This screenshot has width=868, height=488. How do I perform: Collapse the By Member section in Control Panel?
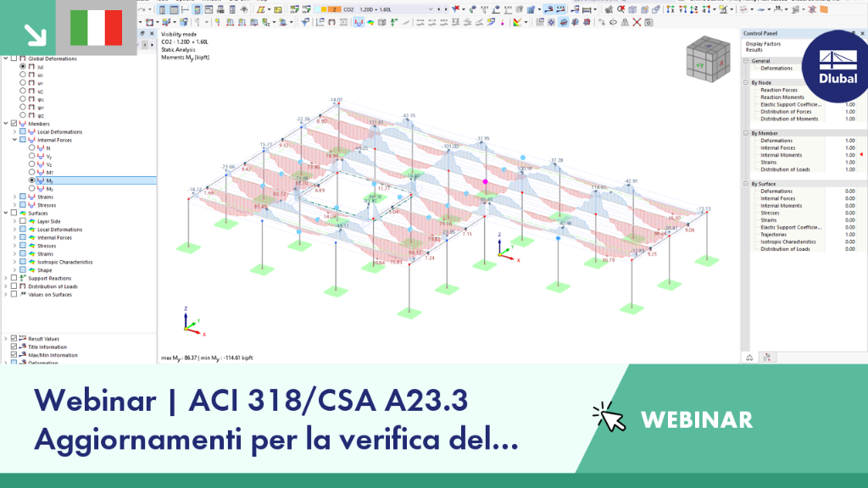[746, 133]
